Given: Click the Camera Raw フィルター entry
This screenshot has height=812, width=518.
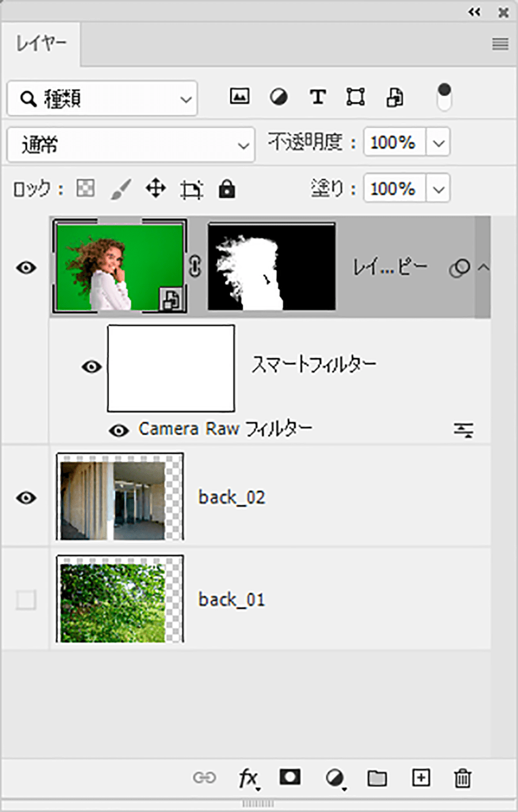Looking at the screenshot, I should click(225, 429).
